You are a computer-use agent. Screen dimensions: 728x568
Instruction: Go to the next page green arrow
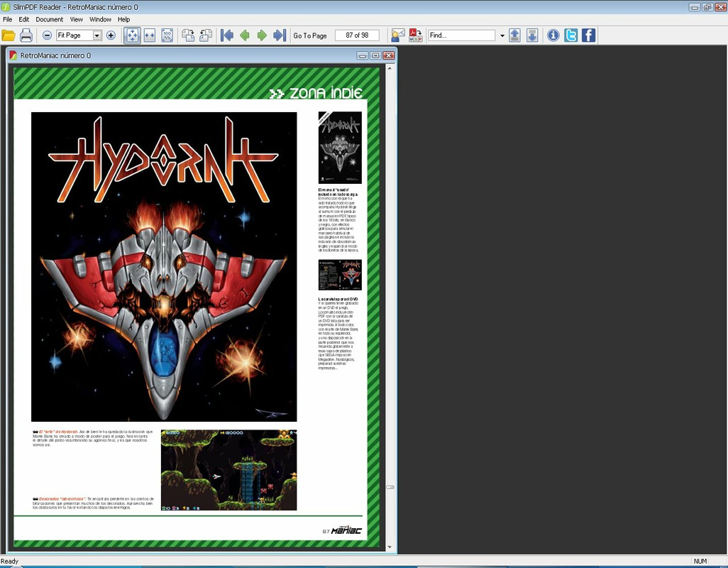click(x=262, y=35)
